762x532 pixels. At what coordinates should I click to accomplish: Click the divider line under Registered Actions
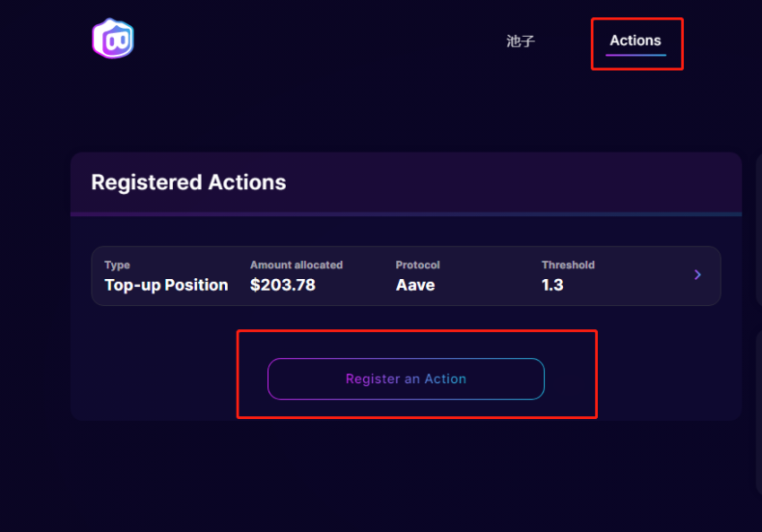click(406, 214)
